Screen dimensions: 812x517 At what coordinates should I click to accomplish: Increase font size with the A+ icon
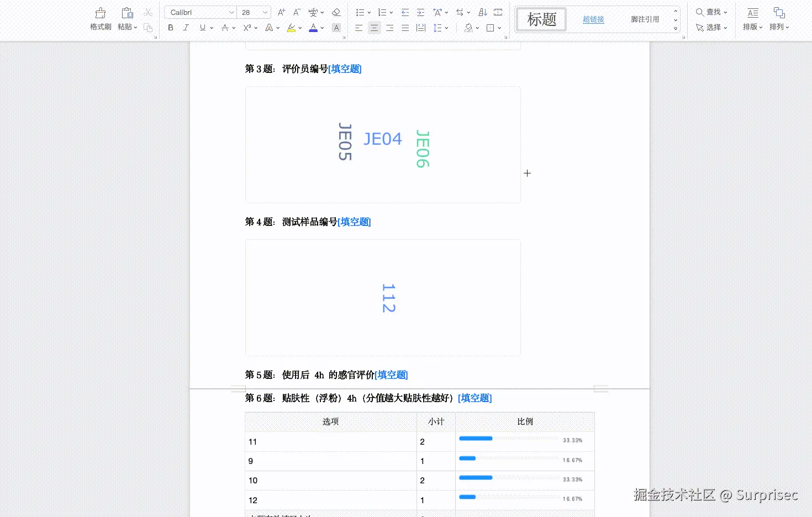click(281, 12)
